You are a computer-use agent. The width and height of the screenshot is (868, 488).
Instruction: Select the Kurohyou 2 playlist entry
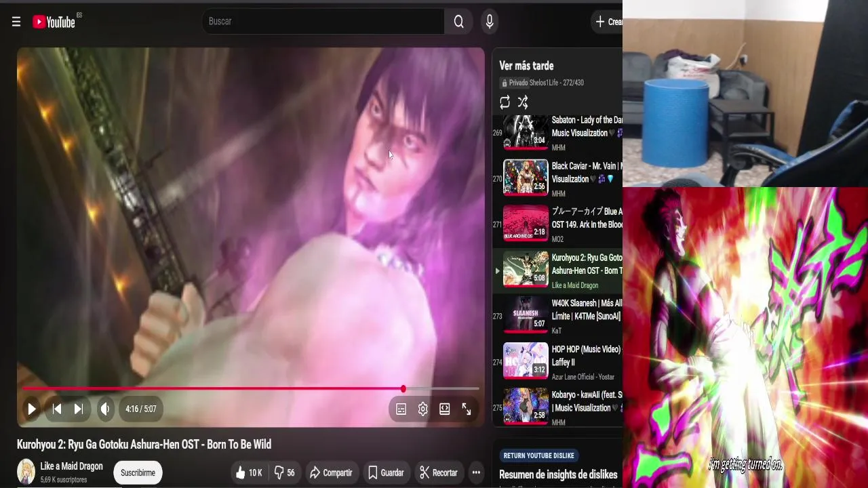[557, 270]
